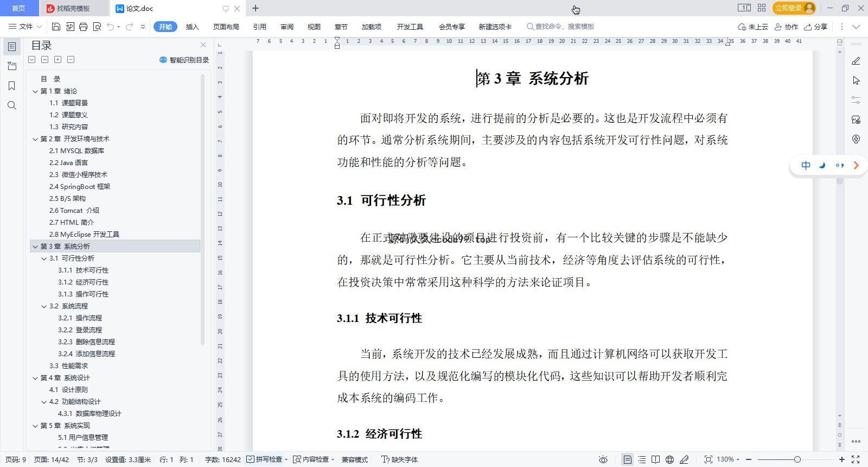Toggle compatibility mode in the status bar
Viewport: 868px width, 467px height.
tap(355, 459)
